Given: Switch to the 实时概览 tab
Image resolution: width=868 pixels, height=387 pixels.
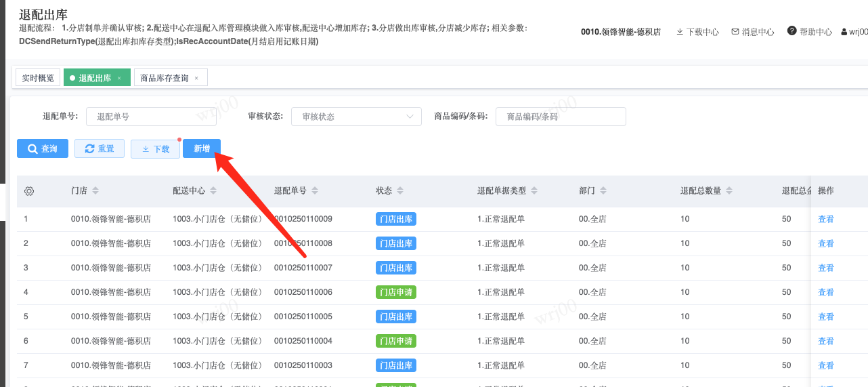Looking at the screenshot, I should (38, 78).
